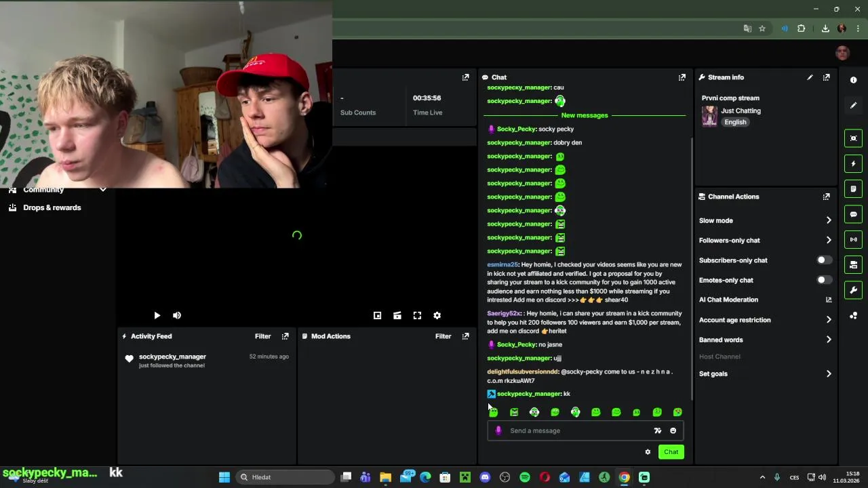
Task: Open the info icon in right sidebar
Action: [853, 80]
